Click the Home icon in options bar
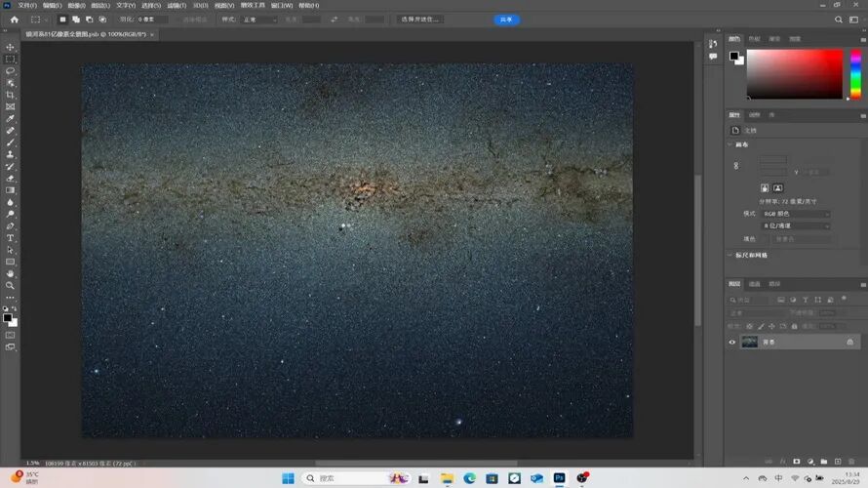868x488 pixels. coord(14,20)
